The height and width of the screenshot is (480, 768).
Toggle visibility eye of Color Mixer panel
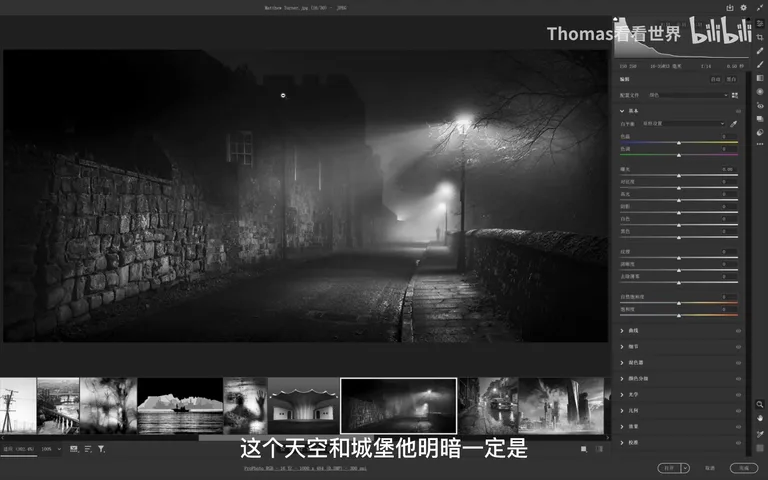pyautogui.click(x=738, y=363)
